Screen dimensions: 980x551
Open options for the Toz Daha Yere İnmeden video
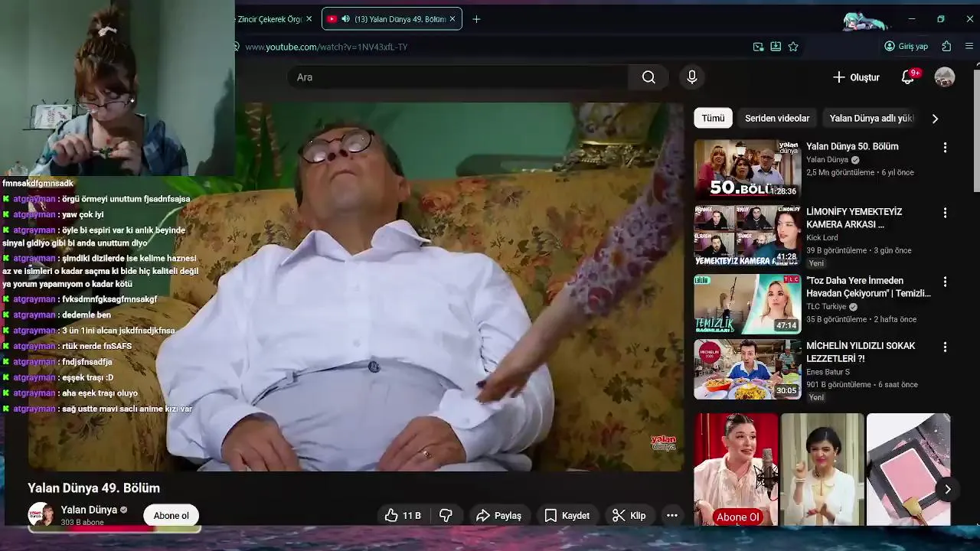coord(945,282)
